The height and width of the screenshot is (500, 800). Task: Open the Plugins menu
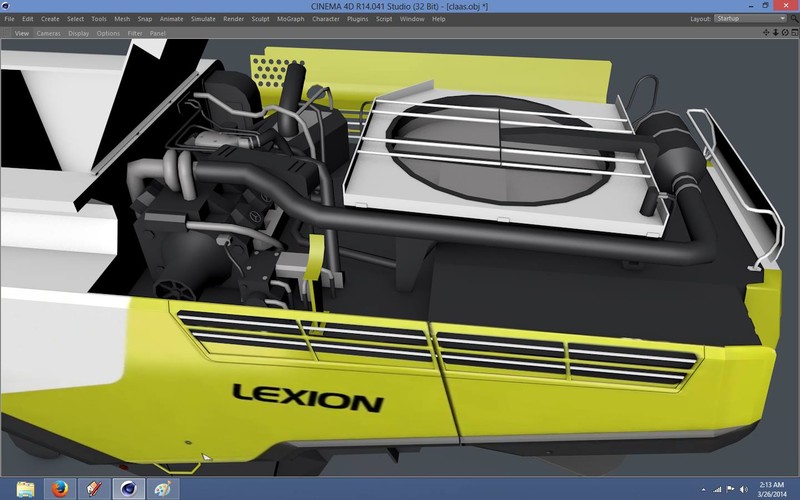click(357, 19)
